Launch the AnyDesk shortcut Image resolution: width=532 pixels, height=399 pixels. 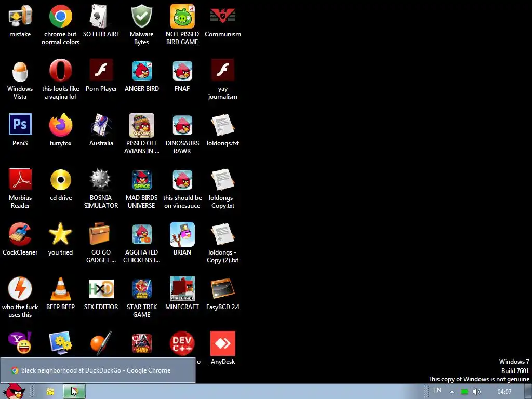click(222, 343)
